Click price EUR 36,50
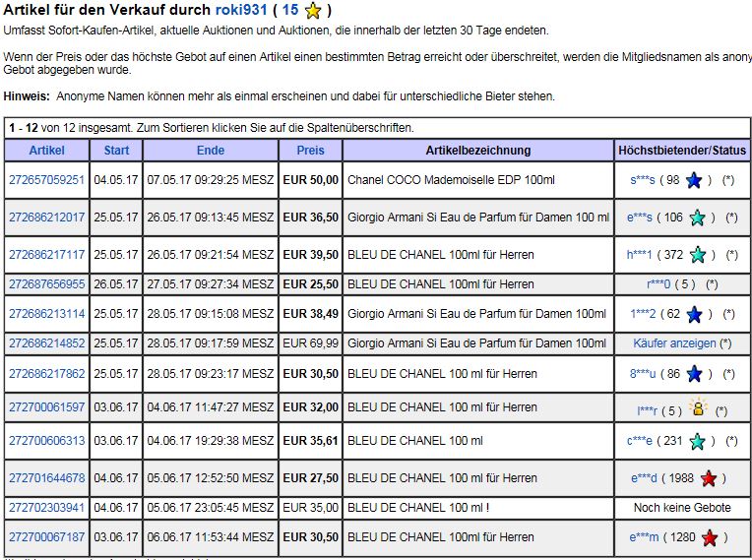 click(x=310, y=218)
